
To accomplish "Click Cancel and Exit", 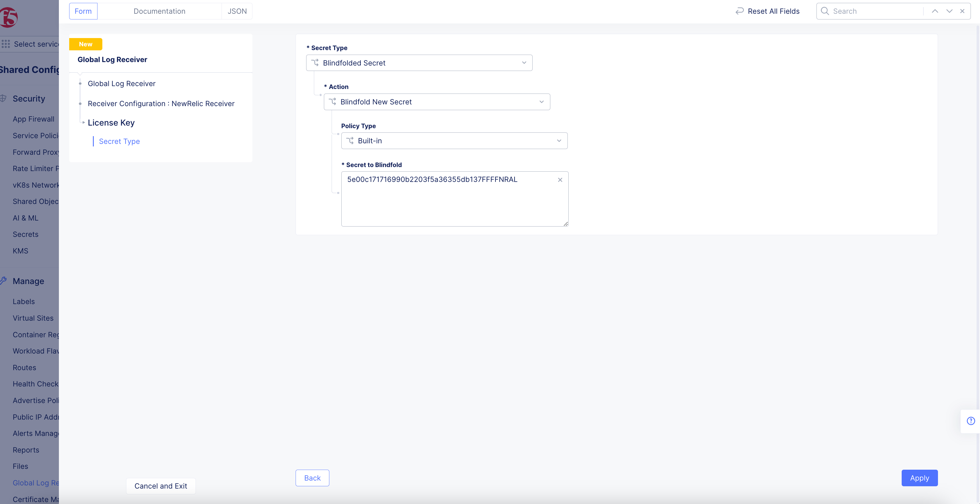I will [x=161, y=486].
